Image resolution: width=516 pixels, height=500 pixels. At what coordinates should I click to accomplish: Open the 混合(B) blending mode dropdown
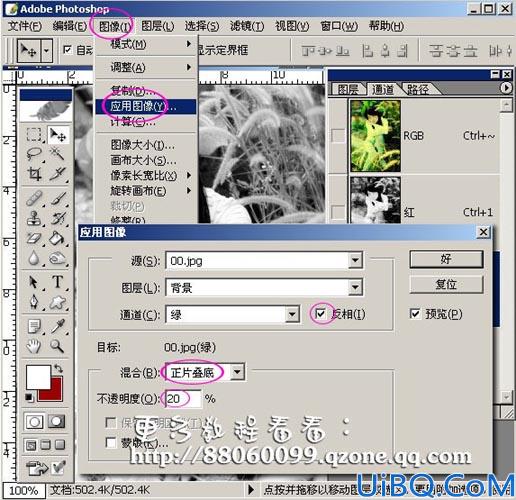237,372
